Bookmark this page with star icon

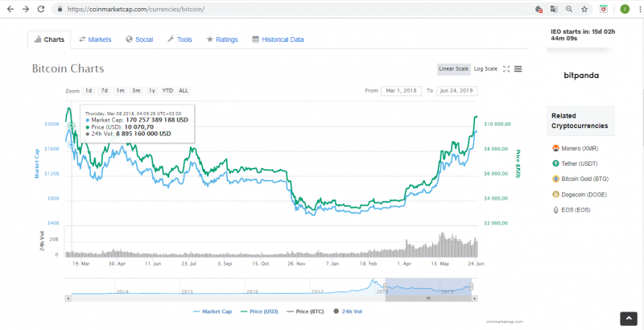click(x=584, y=9)
